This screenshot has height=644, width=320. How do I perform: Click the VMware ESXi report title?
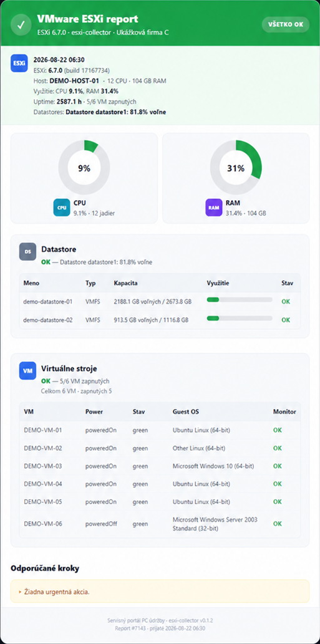pos(87,19)
